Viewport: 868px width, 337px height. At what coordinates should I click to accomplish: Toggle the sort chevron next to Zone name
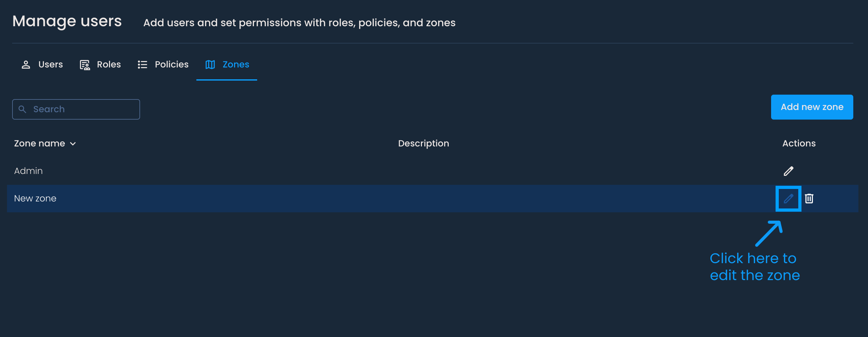(x=73, y=144)
